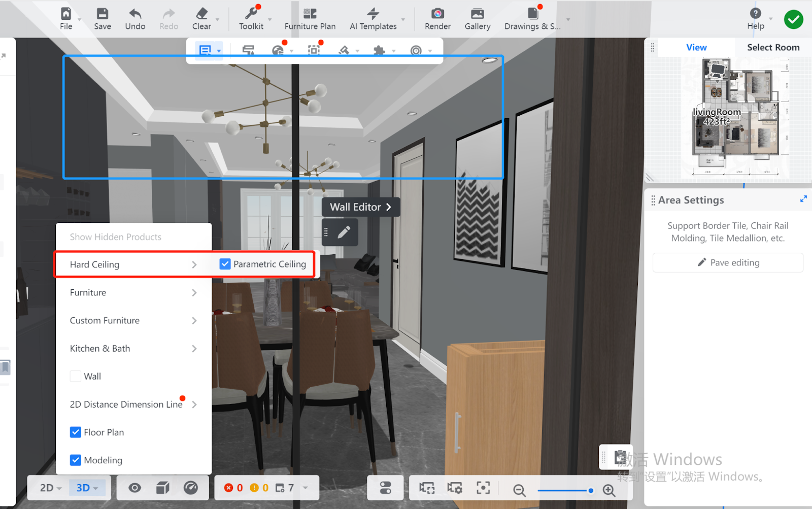The width and height of the screenshot is (812, 509).
Task: Click Show Hidden Products option
Action: coord(116,237)
